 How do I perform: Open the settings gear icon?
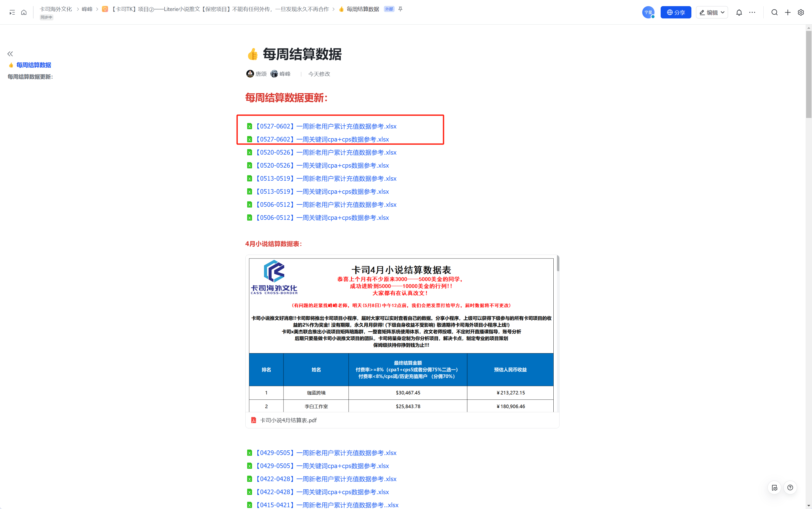coord(800,13)
